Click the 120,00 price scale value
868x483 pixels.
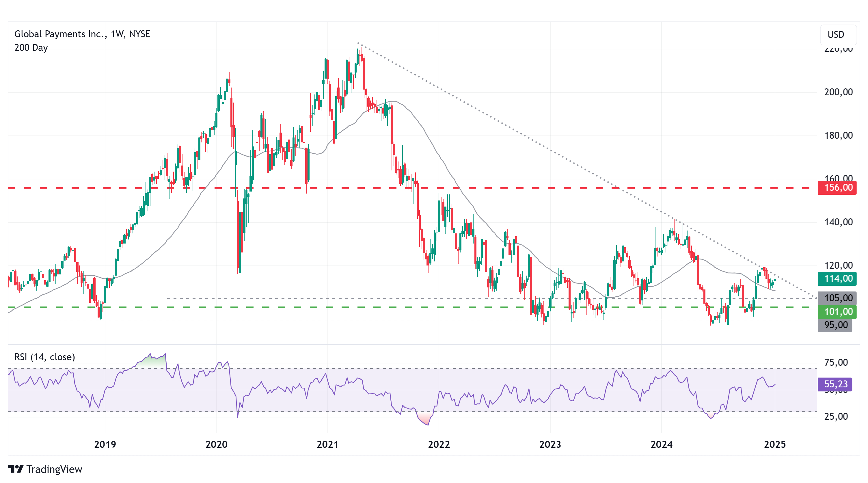point(838,265)
